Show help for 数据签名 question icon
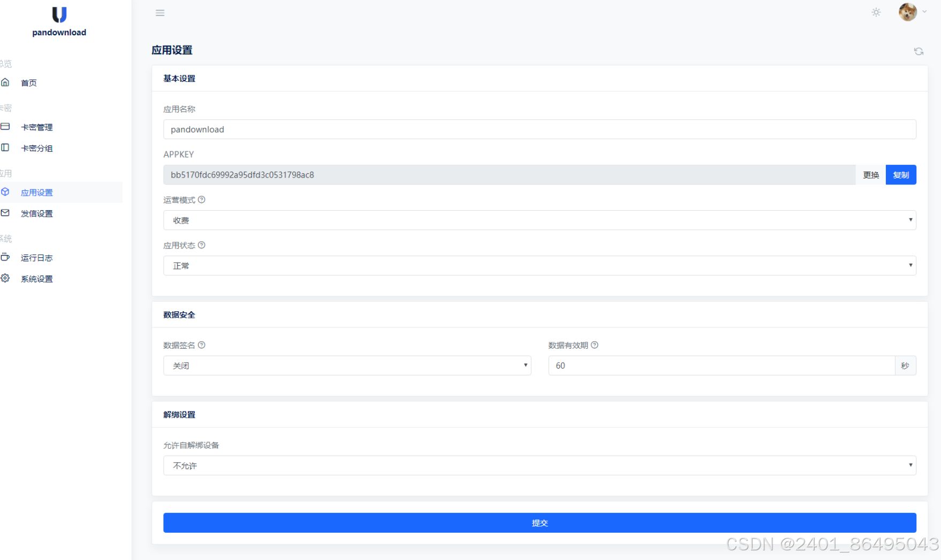The width and height of the screenshot is (941, 560). (202, 345)
